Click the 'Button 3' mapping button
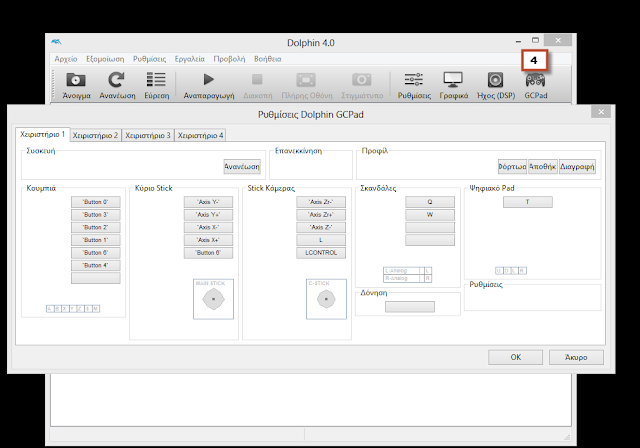This screenshot has width=640, height=448. point(96,215)
